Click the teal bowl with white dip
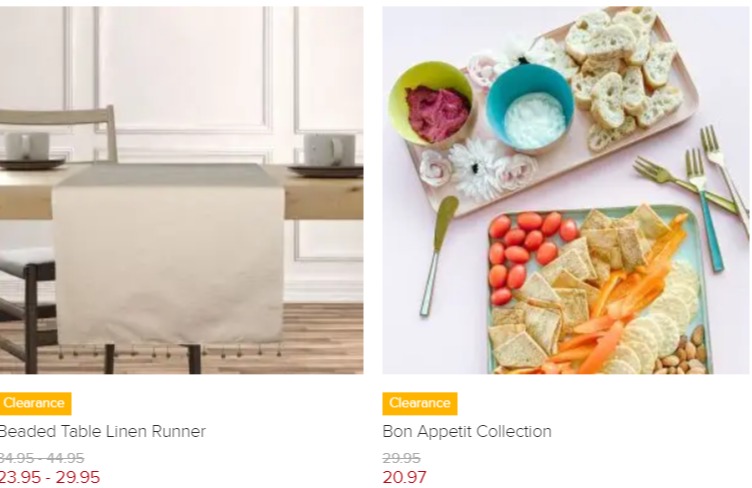This screenshot has width=752, height=488. click(x=530, y=108)
